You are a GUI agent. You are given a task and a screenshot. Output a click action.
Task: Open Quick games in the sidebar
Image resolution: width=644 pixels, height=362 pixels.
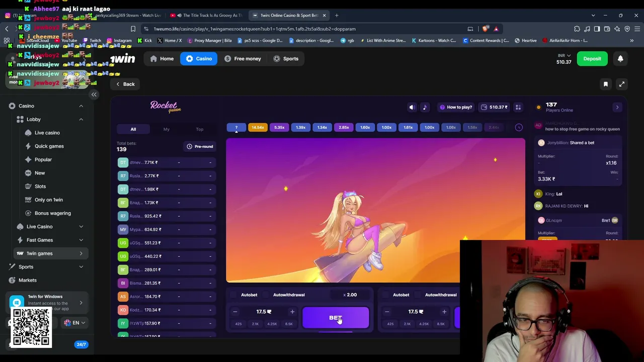click(x=49, y=146)
